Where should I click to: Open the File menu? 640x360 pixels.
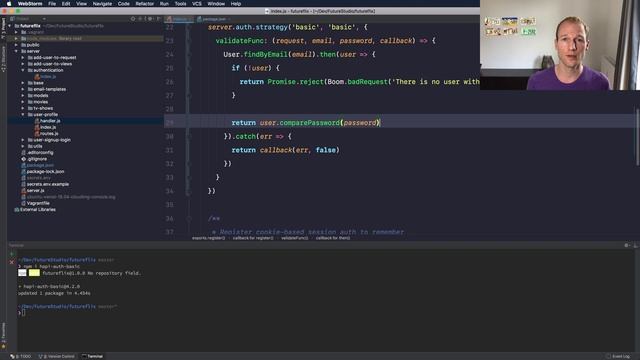point(52,4)
